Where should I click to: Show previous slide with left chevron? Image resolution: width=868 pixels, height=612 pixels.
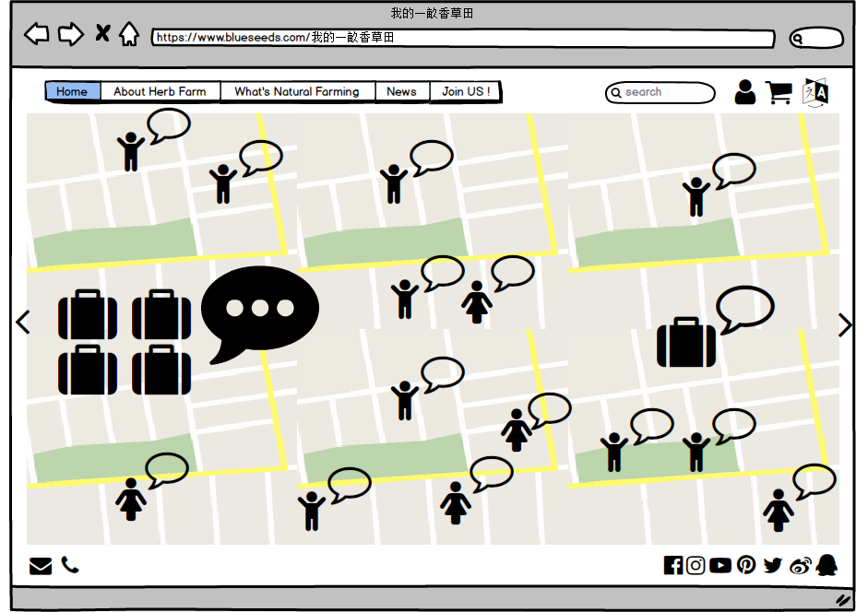pos(23,323)
